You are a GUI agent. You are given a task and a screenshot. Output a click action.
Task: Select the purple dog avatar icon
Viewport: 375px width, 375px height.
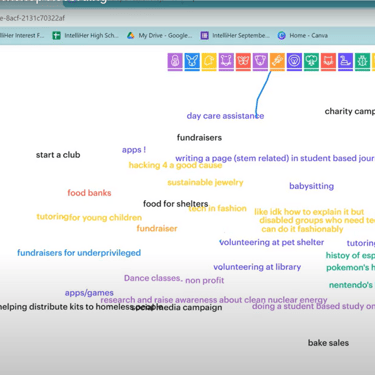(260, 62)
